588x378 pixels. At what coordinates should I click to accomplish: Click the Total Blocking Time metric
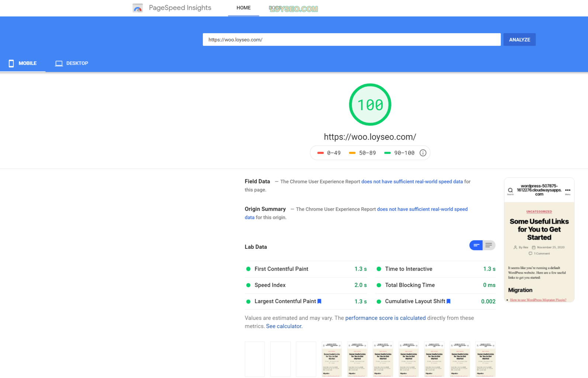(x=435, y=285)
